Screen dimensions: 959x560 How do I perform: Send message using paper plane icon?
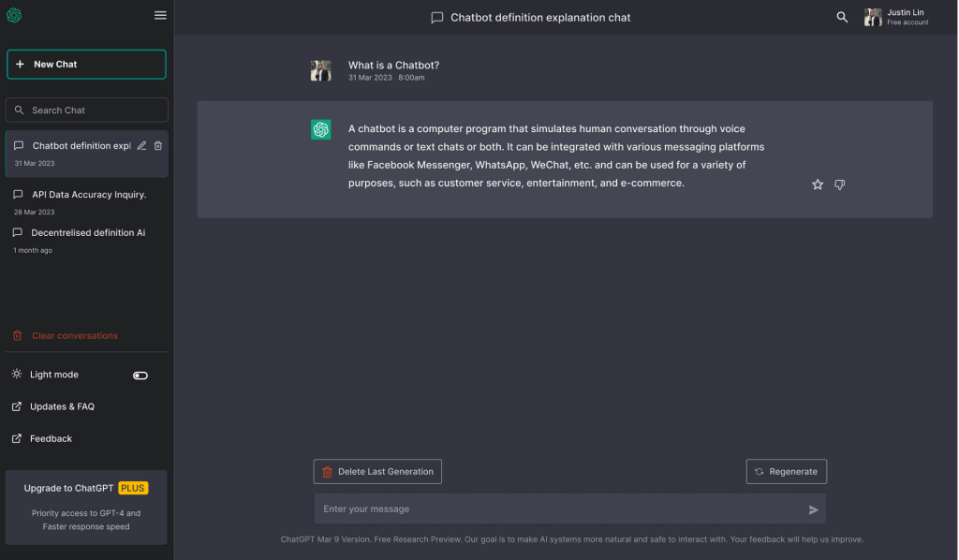813,509
